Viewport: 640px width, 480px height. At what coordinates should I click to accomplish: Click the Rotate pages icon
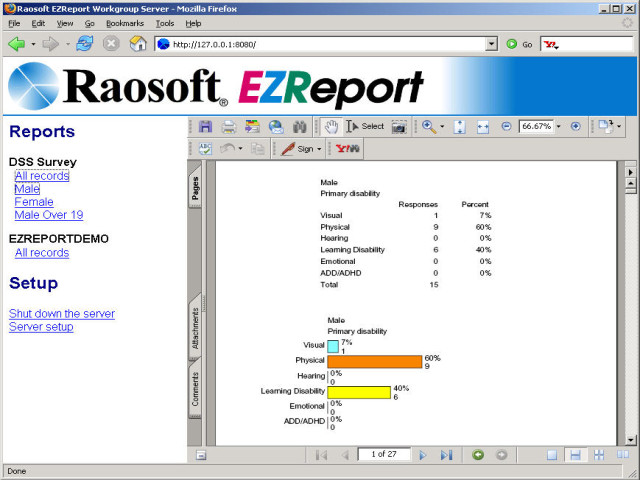click(x=606, y=127)
